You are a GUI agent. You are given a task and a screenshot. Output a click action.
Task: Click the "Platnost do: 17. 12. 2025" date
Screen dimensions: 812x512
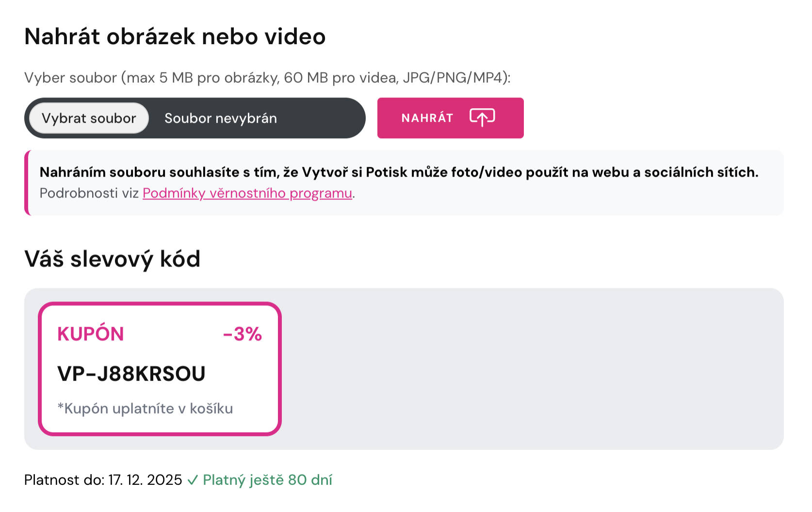coord(103,480)
